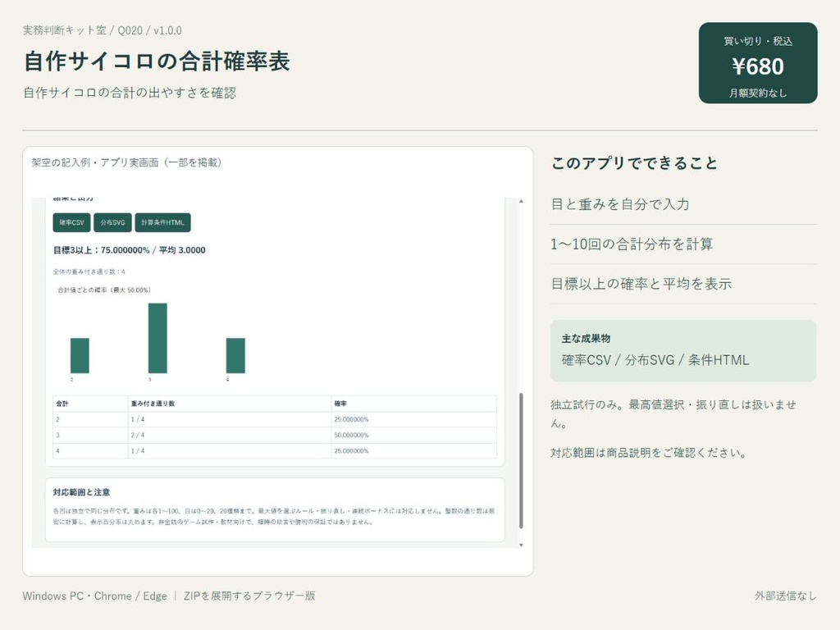The image size is (840, 630).
Task: Click the 確率CSV export button
Action: tap(72, 222)
